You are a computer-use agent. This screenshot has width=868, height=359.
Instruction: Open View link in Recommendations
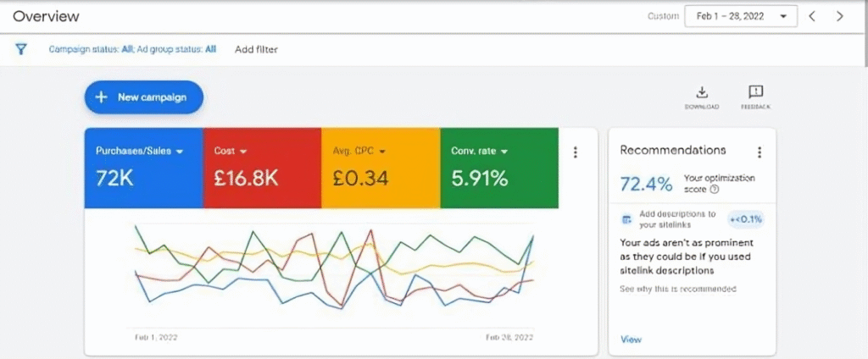(631, 340)
